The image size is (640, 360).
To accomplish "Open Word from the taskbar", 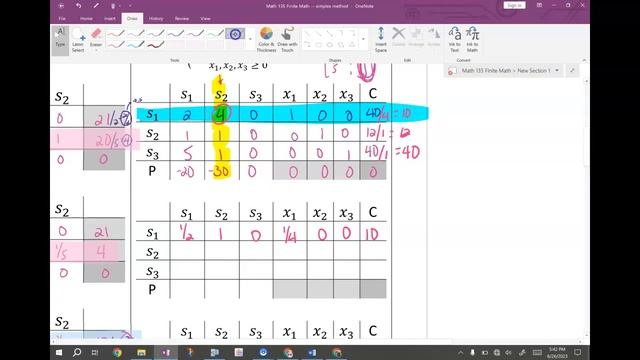I will tap(312, 353).
